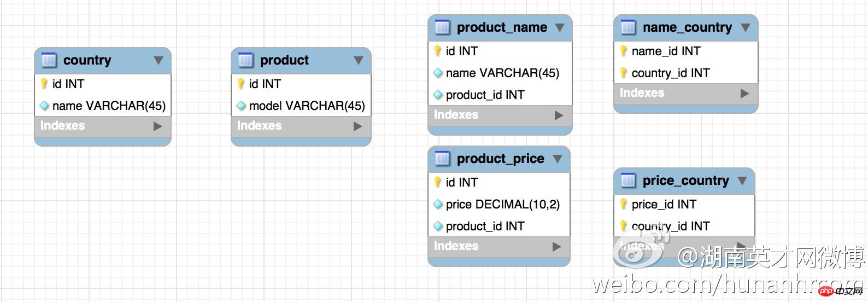Expand Indexes section of product_price table

(556, 247)
